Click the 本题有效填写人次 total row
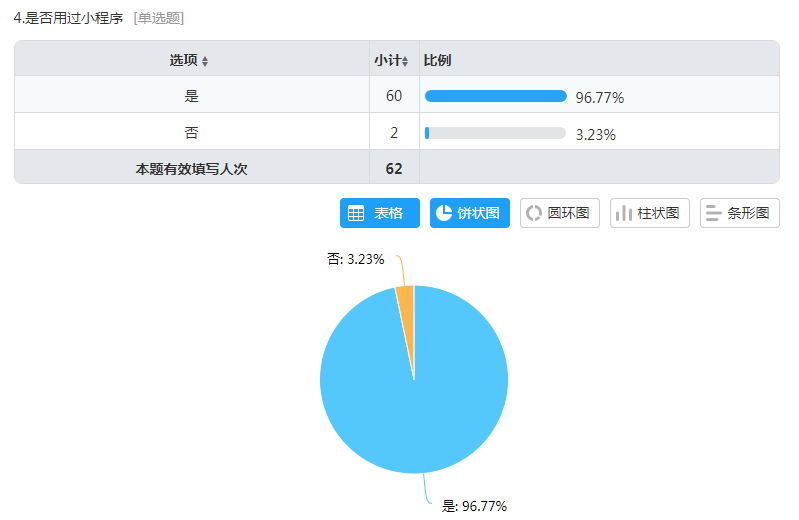Viewport: 799px width, 520px height. (x=191, y=169)
